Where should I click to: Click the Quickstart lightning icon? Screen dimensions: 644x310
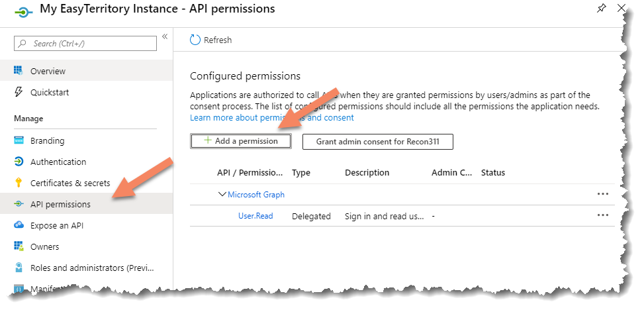[x=19, y=92]
